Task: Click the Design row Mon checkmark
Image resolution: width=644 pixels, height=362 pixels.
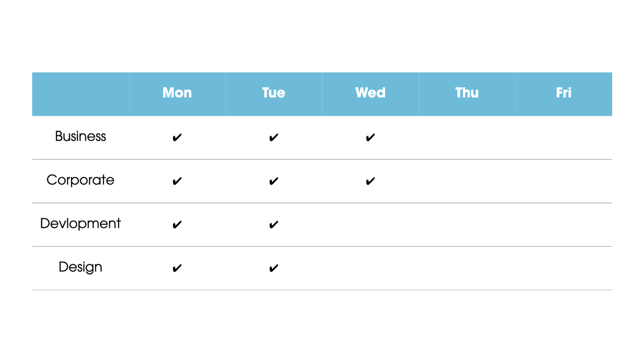Action: pyautogui.click(x=177, y=268)
